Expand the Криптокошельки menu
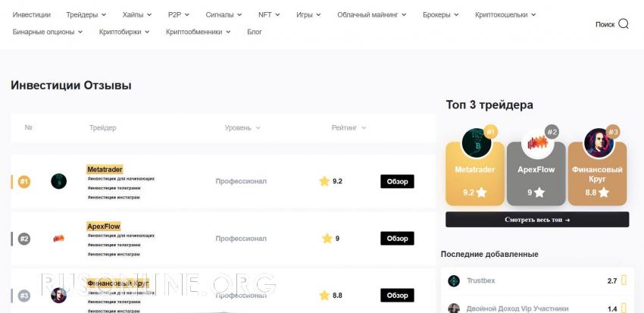The height and width of the screenshot is (313, 644). (x=505, y=15)
